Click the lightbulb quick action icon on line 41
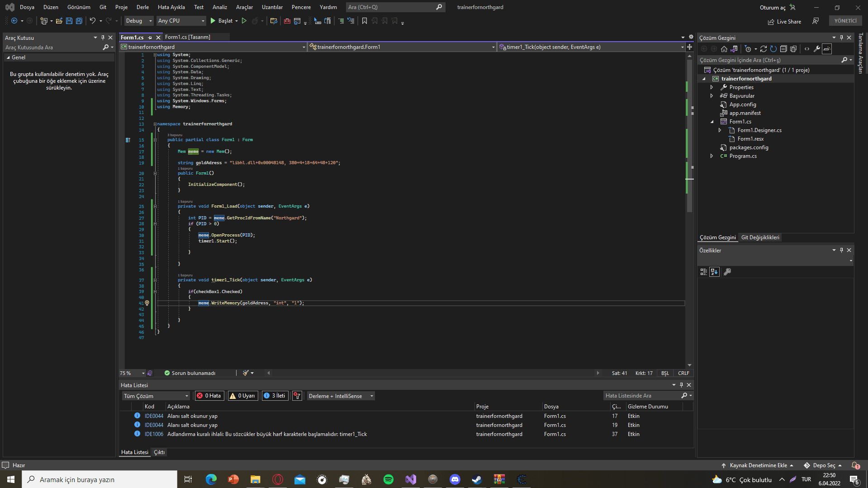This screenshot has height=488, width=868. [147, 303]
